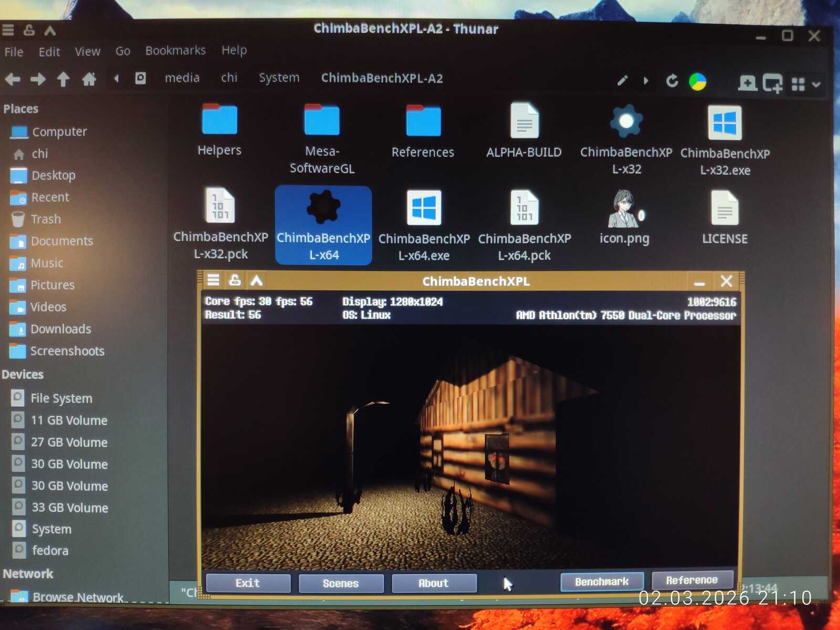Click the small right arrow after the path bar
The image size is (840, 630).
point(646,81)
